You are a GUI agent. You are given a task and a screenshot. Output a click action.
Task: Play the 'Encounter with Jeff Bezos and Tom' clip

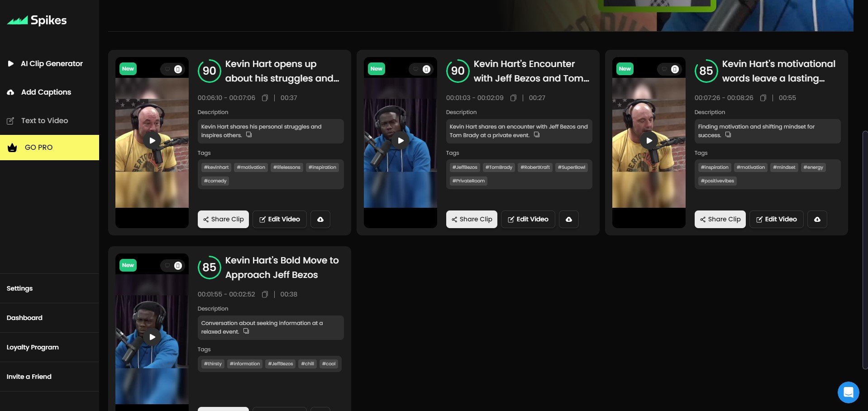(401, 140)
